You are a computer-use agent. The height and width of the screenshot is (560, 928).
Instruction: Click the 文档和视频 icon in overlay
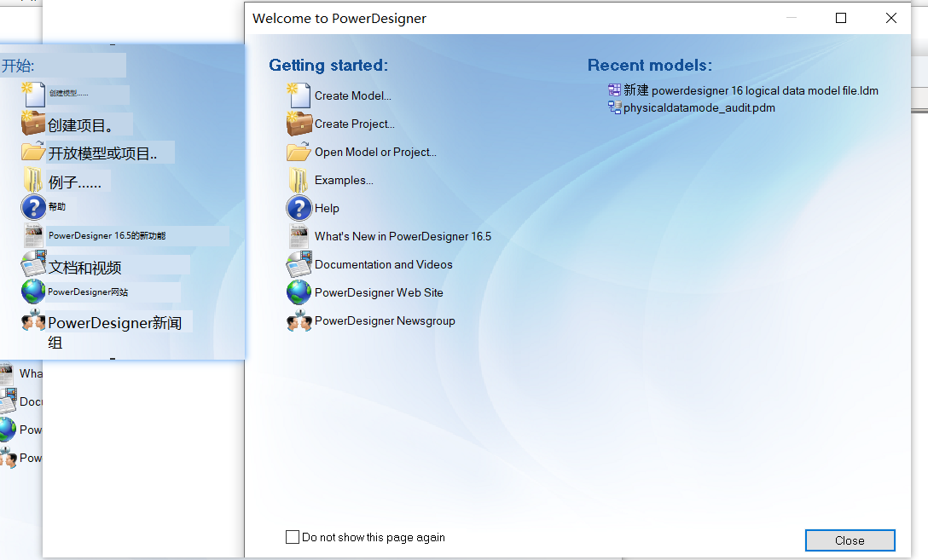(33, 263)
